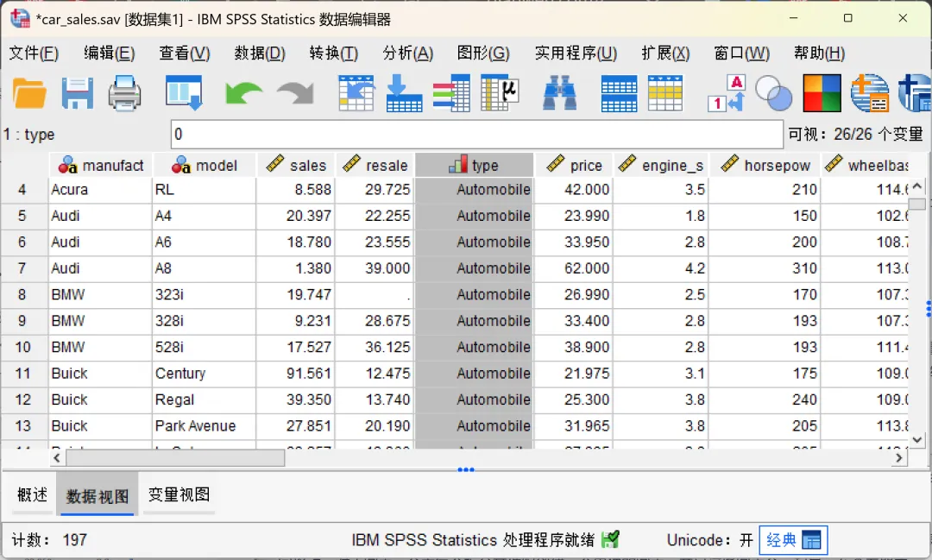Click the 经典 classic mode button
The height and width of the screenshot is (560, 932).
click(793, 540)
